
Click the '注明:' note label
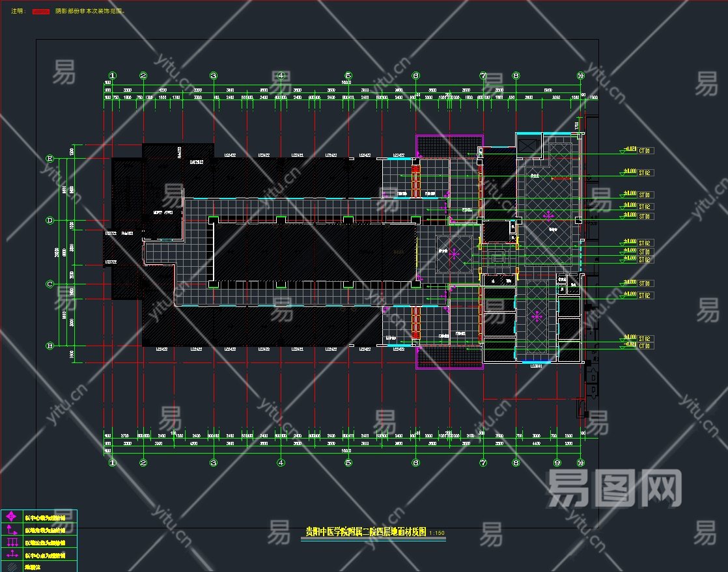click(x=19, y=11)
